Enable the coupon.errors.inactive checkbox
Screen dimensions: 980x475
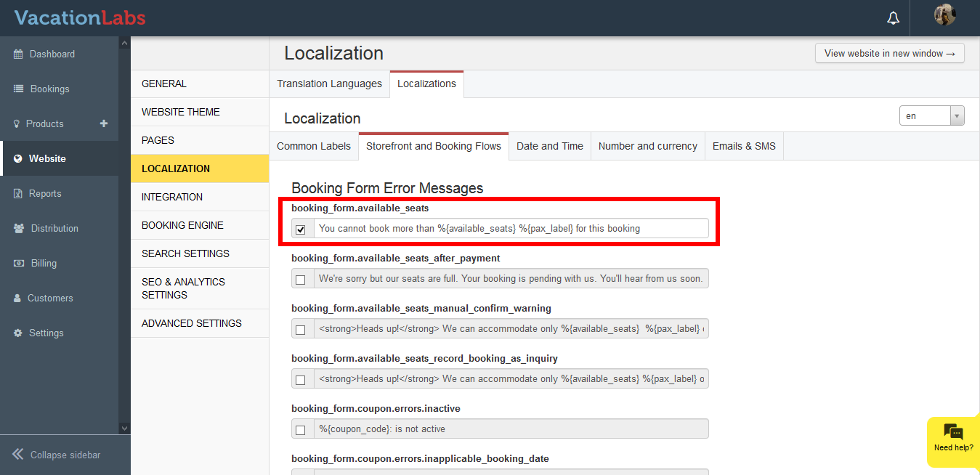[301, 430]
